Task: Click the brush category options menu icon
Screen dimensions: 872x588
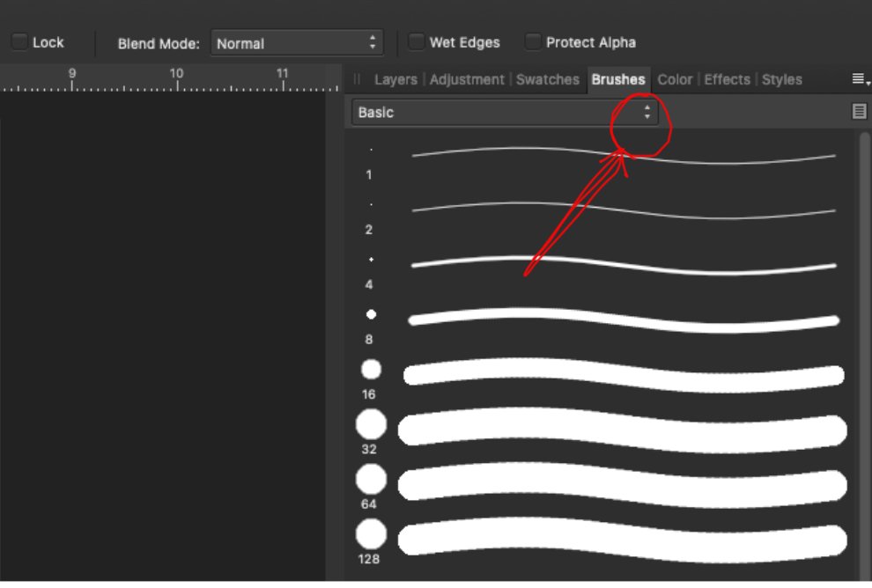Action: pyautogui.click(x=859, y=112)
